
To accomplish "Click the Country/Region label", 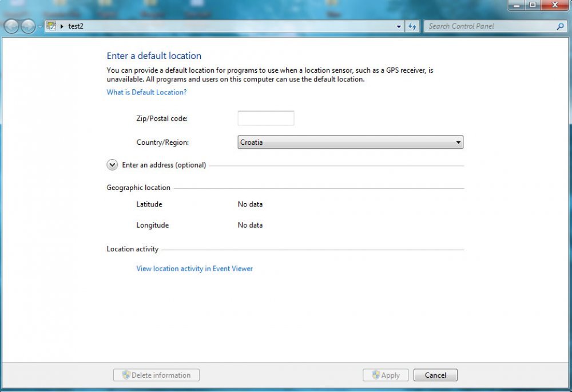I will coord(162,142).
